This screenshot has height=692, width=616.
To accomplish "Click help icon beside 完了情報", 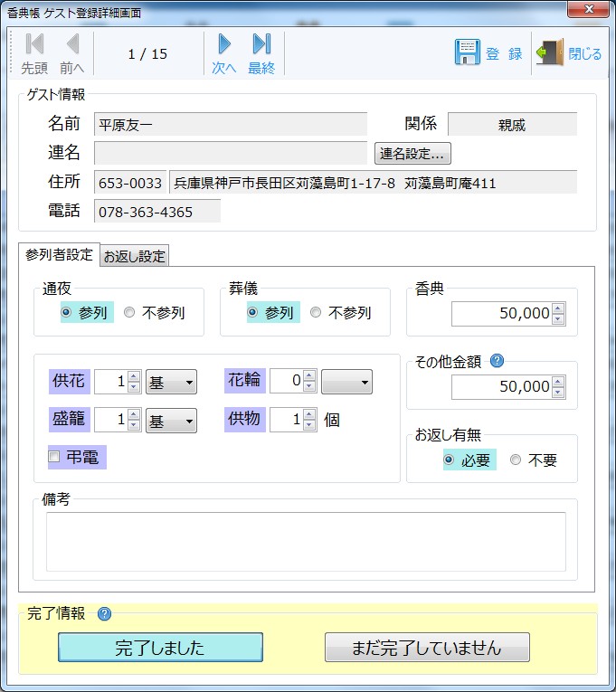I will point(104,614).
